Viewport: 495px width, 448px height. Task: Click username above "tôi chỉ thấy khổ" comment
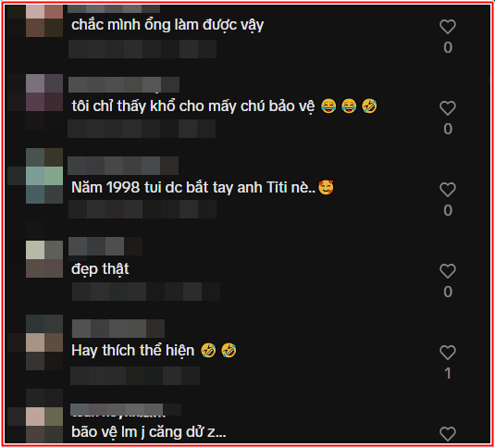[124, 85]
